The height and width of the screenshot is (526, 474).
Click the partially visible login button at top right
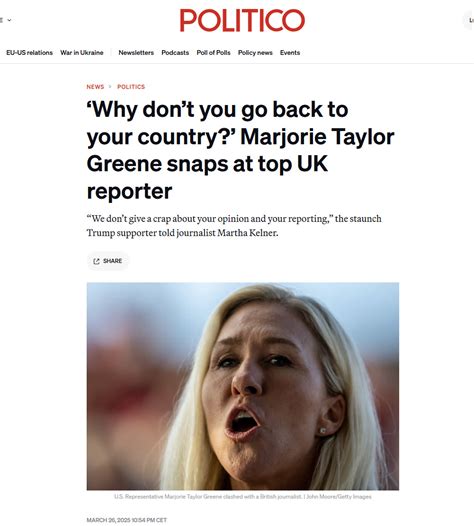469,20
